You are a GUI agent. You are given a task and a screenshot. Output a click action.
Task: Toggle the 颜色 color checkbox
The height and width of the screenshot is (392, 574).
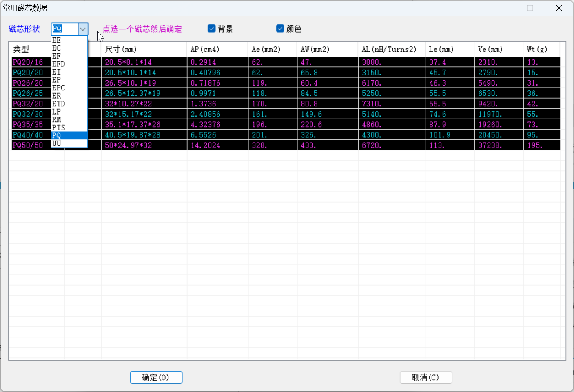280,29
